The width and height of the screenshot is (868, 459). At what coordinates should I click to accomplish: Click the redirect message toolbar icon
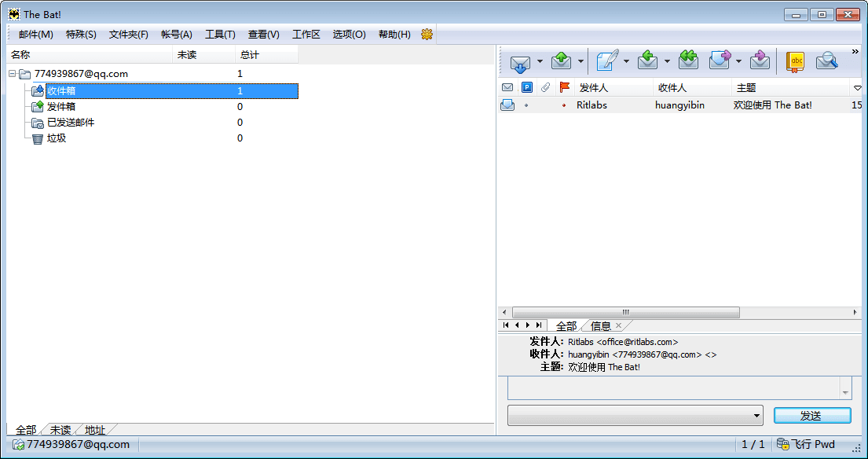(x=759, y=61)
